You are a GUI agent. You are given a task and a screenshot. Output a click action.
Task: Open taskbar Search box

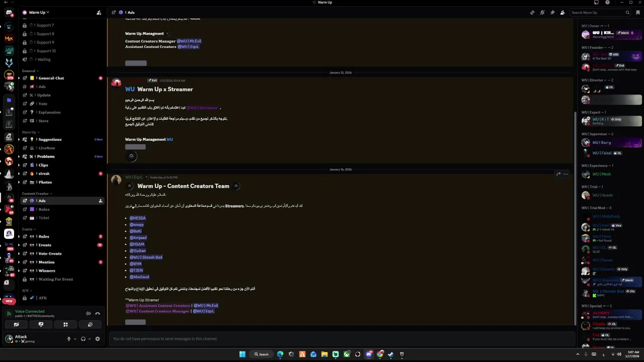coord(262,354)
